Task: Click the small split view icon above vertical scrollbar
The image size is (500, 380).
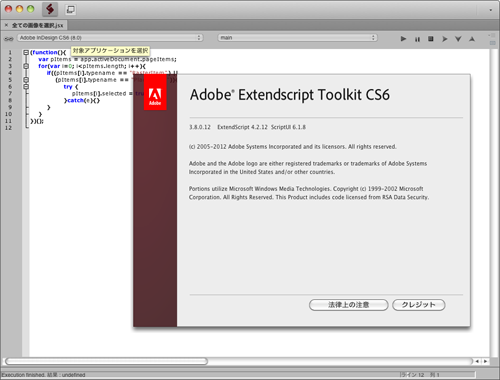Action: (x=492, y=43)
